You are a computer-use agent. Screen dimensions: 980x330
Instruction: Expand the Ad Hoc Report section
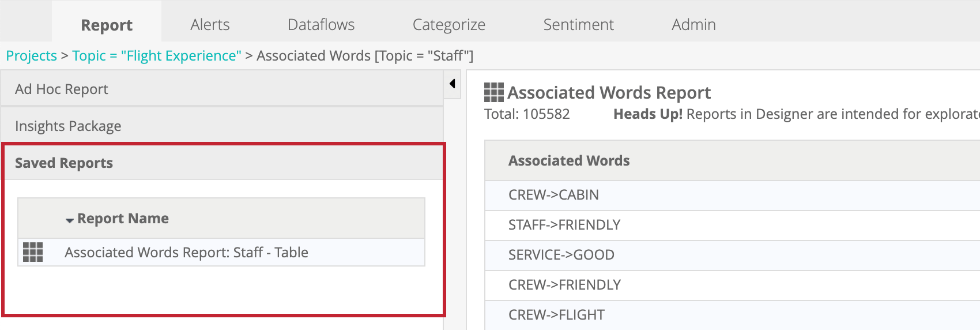click(x=61, y=89)
